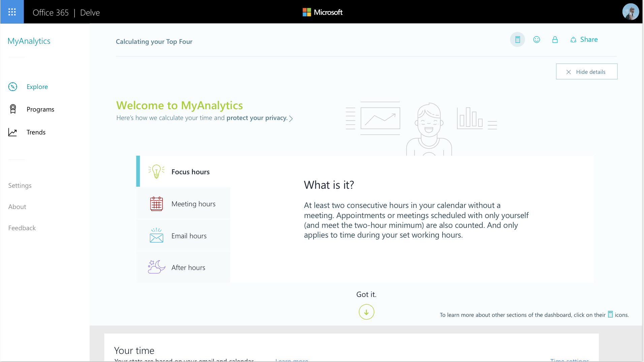Click the user profile avatar
644x362 pixels.
tap(630, 12)
